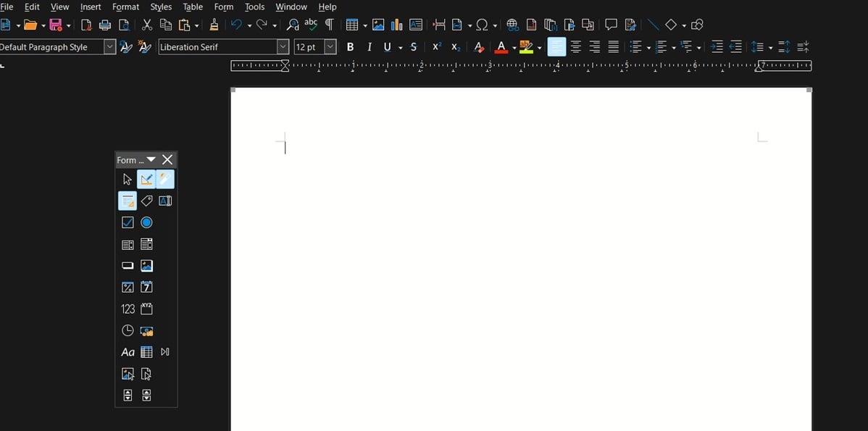The width and height of the screenshot is (868, 431).
Task: Open the Help menu
Action: (x=327, y=7)
